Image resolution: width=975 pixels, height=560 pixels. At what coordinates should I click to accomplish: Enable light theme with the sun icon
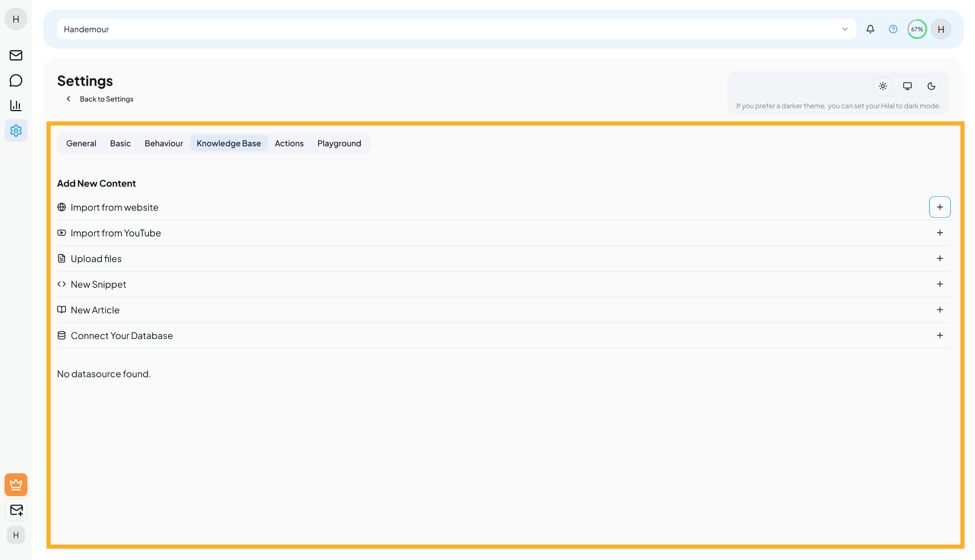[883, 86]
